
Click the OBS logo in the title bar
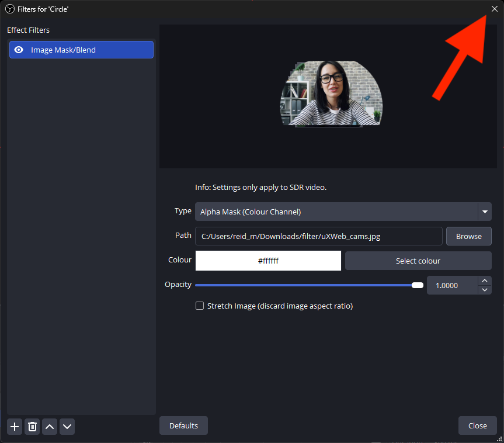click(9, 9)
